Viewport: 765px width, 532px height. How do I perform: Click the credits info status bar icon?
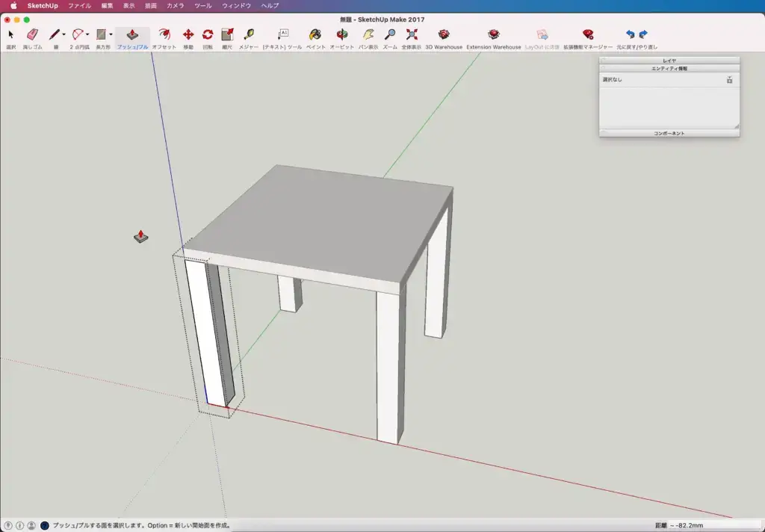[19, 526]
